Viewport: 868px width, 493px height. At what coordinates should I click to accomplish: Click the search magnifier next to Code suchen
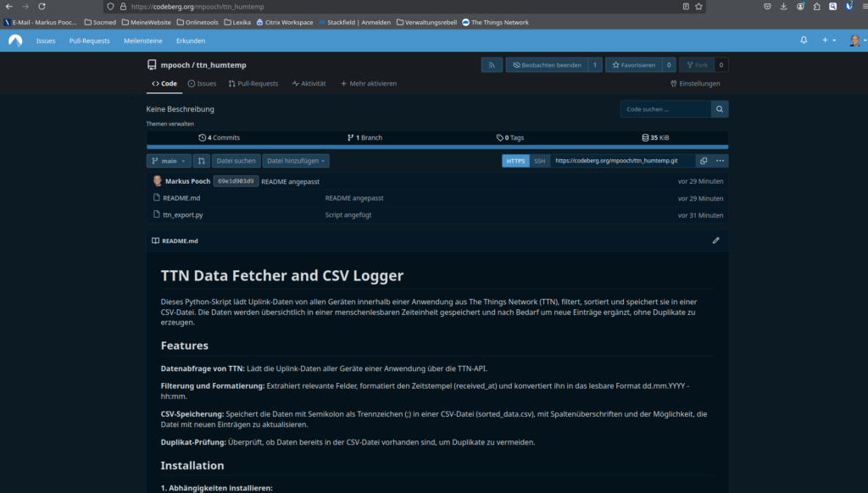720,109
